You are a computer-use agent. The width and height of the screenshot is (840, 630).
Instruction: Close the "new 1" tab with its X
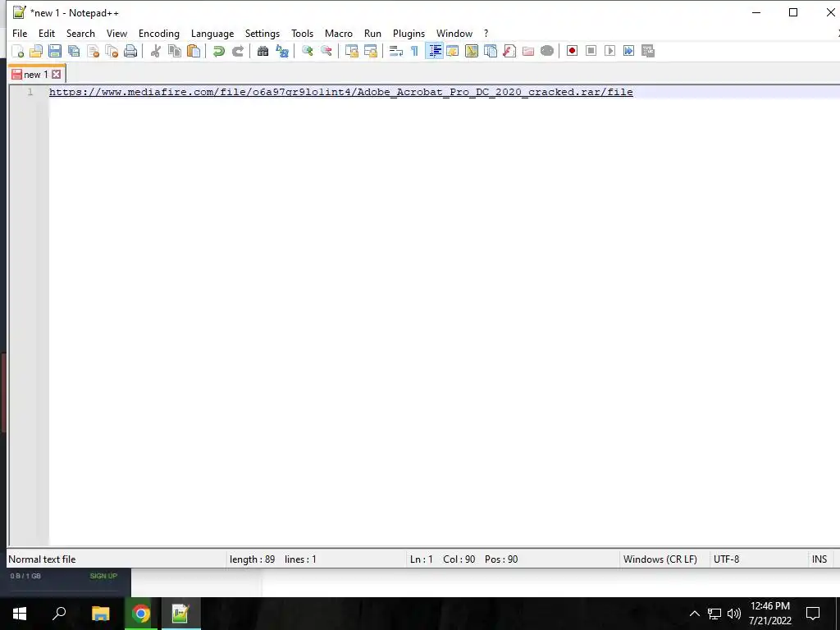57,75
